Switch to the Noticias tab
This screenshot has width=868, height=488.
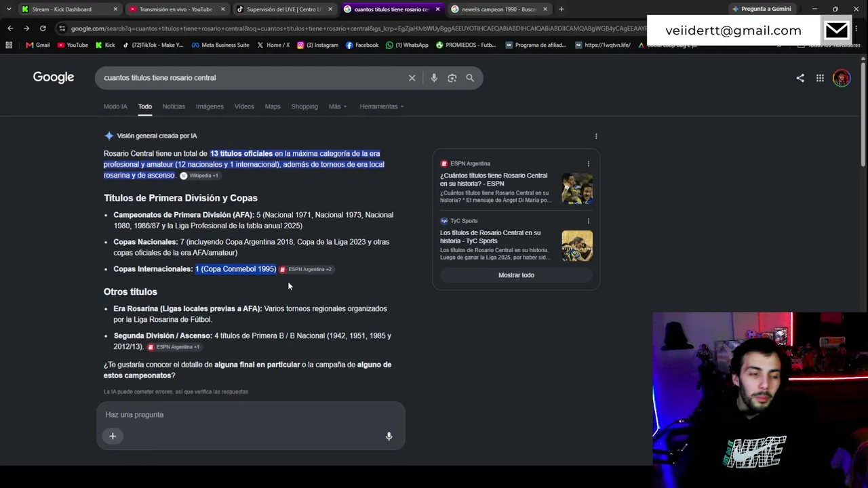tap(174, 106)
